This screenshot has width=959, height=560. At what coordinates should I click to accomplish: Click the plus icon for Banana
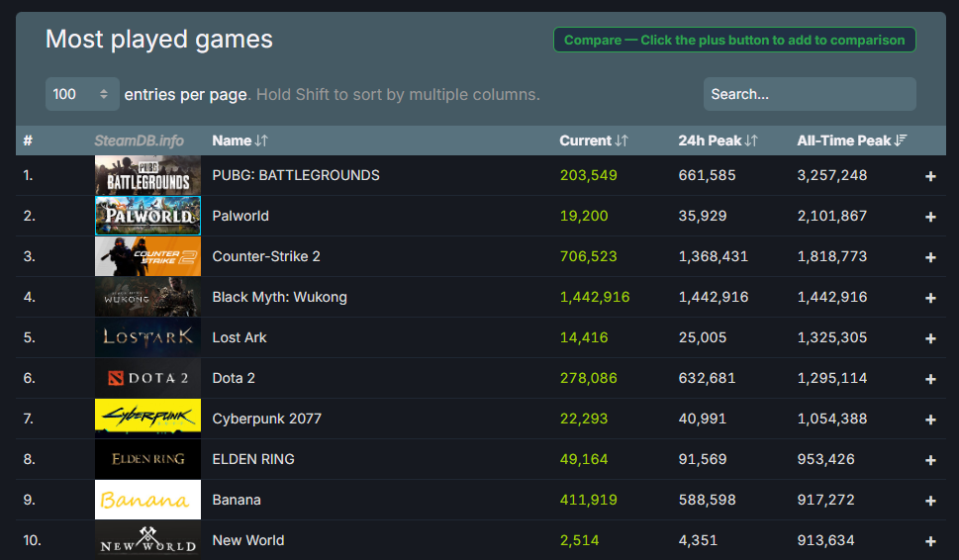(x=930, y=501)
